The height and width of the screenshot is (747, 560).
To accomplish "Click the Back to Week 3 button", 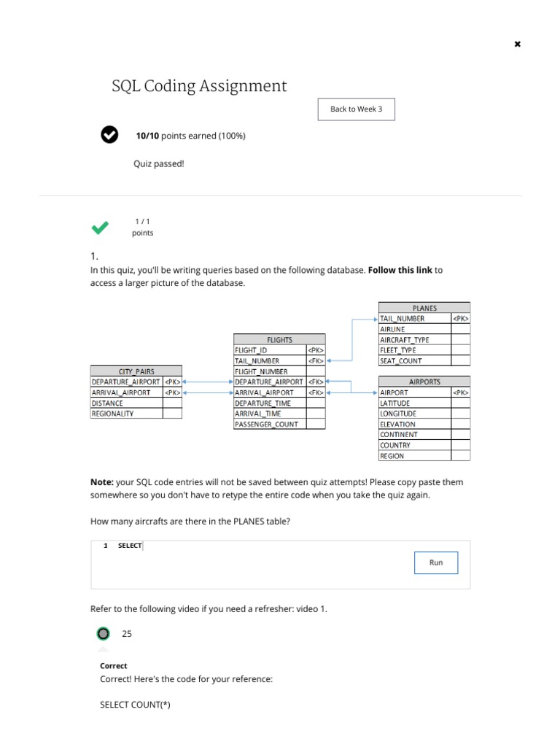I will [x=357, y=109].
